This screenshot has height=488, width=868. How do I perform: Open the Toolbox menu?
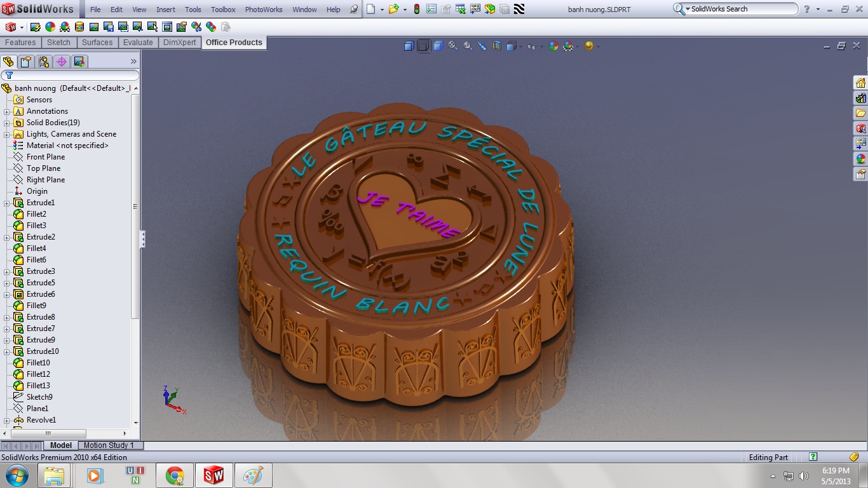pyautogui.click(x=223, y=10)
